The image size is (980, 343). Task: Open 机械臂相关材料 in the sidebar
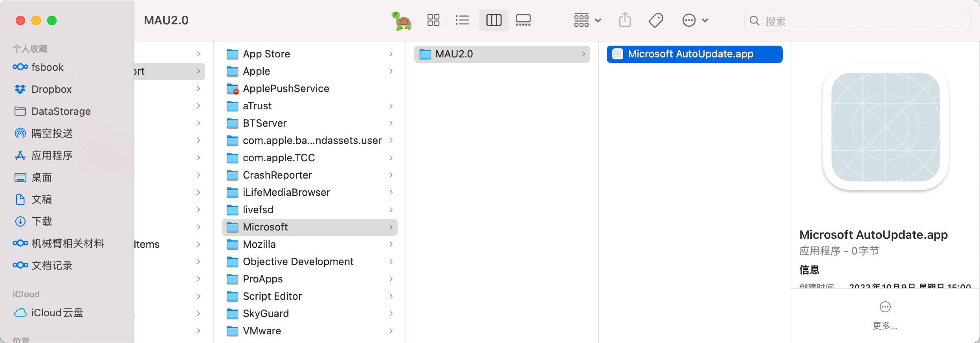(59, 243)
